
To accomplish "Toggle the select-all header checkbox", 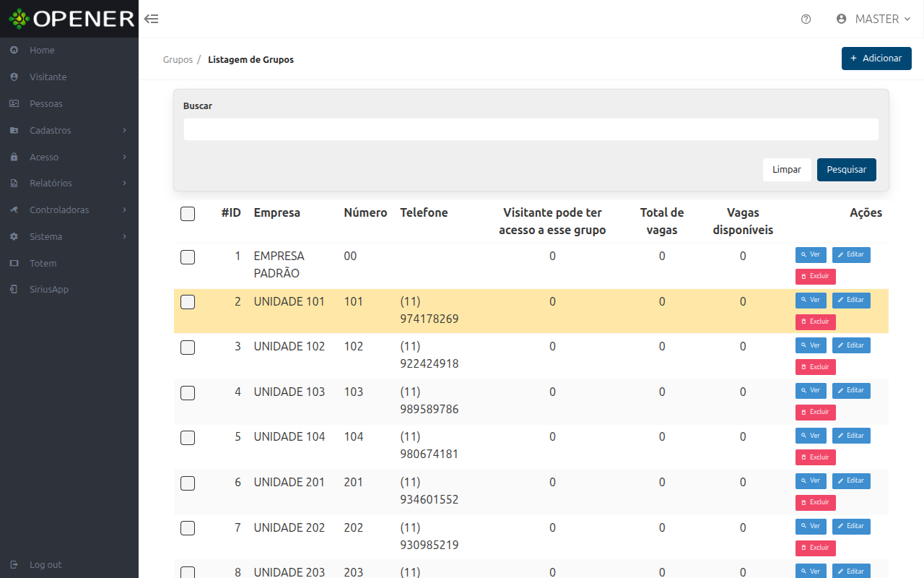I will click(x=188, y=213).
